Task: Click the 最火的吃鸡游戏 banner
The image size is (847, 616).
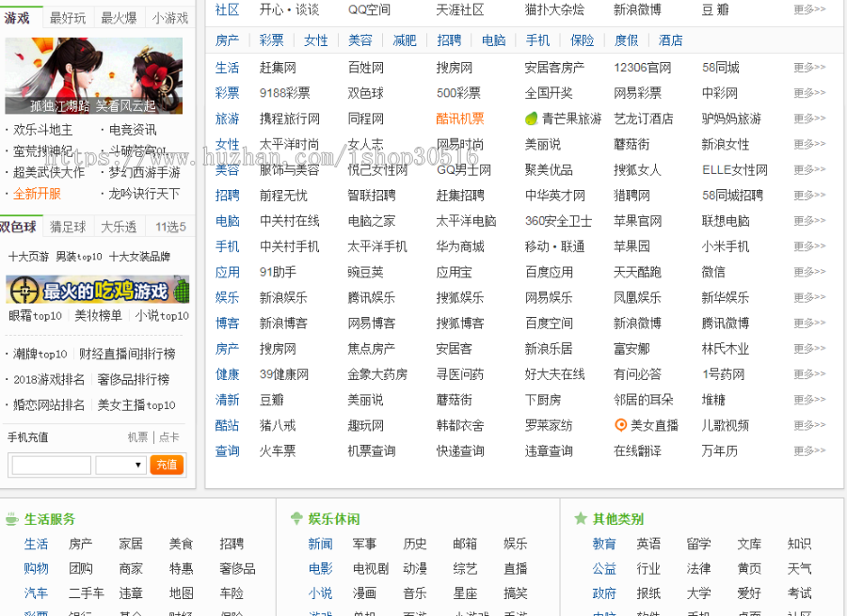Action: 94,292
